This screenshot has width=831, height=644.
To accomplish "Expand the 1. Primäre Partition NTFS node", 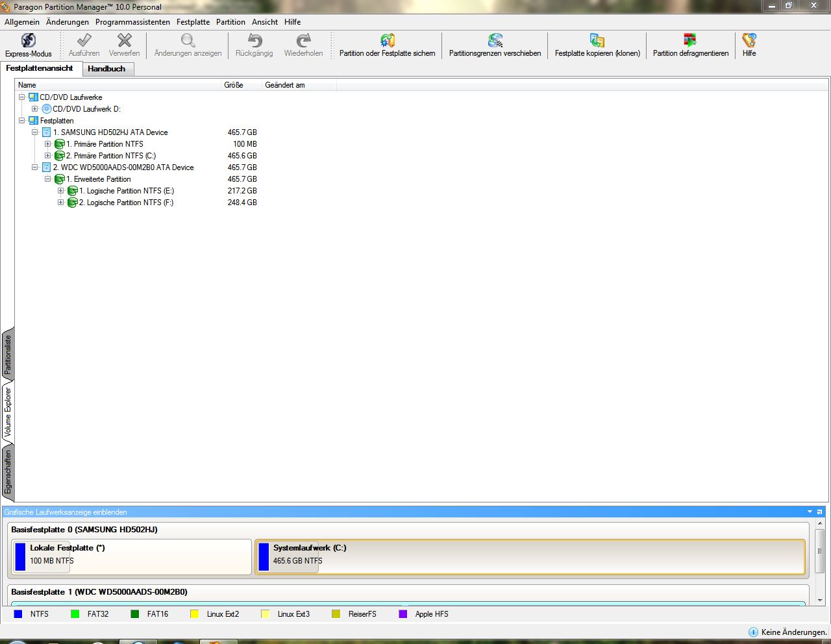I will coord(48,144).
